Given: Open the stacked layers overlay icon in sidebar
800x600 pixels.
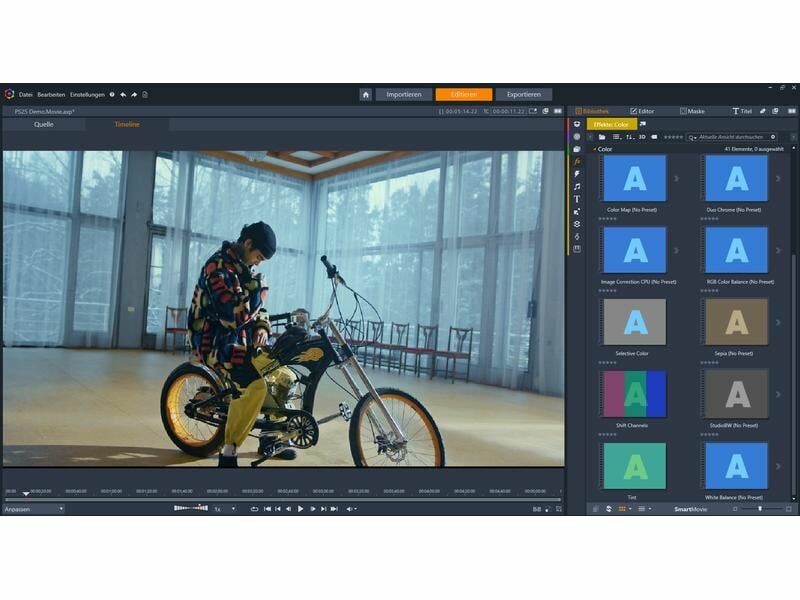Looking at the screenshot, I should click(x=577, y=224).
